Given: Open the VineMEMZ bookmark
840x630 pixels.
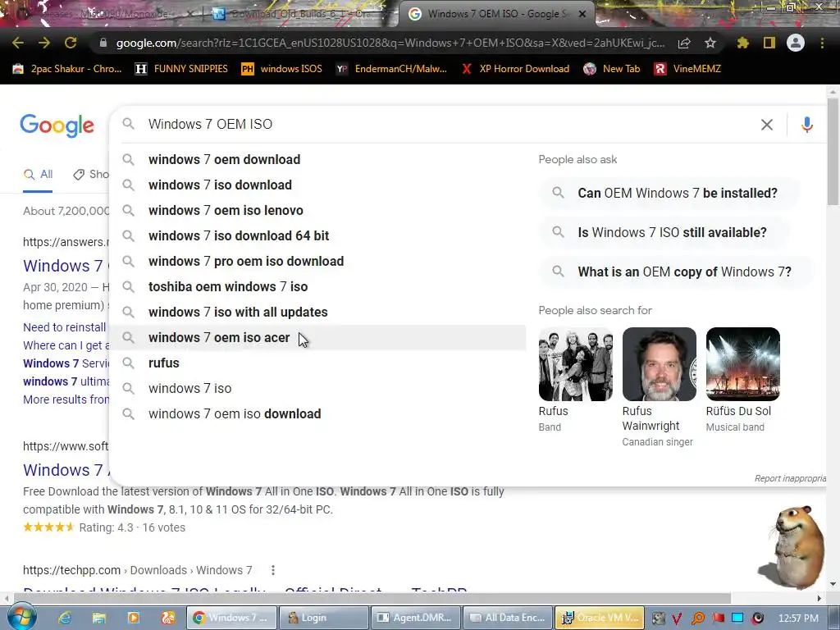Looking at the screenshot, I should pyautogui.click(x=687, y=69).
